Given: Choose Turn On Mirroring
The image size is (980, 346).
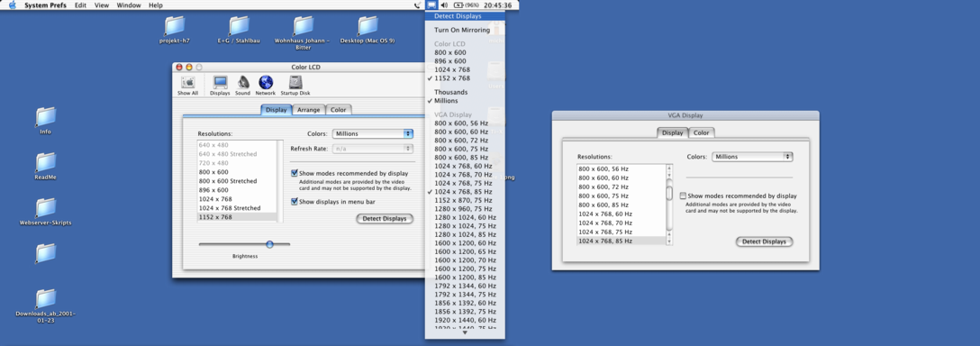Looking at the screenshot, I should click(x=465, y=30).
